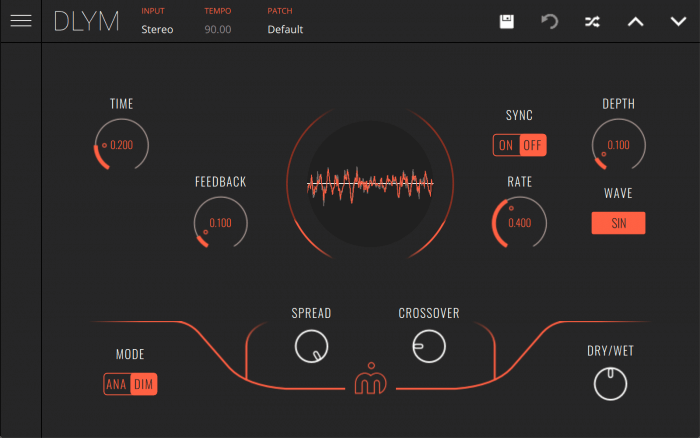700x438 pixels.
Task: Open the Input Stereo selector
Action: click(x=157, y=29)
